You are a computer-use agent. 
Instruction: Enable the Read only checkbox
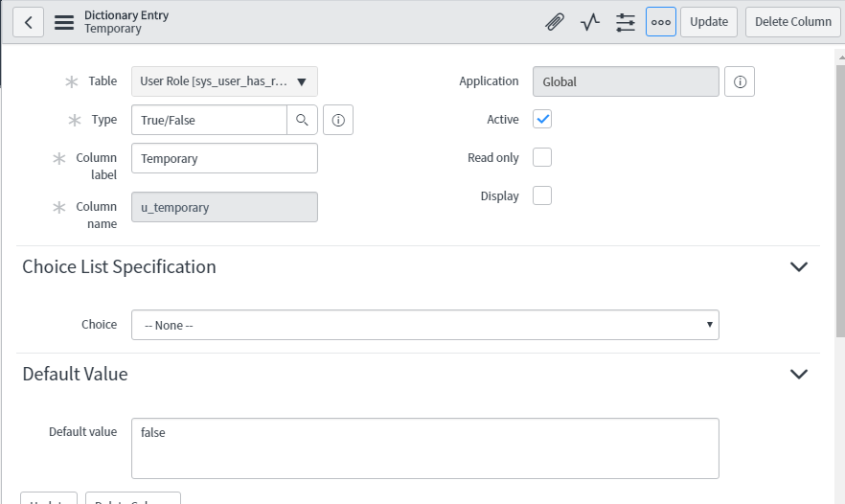542,157
